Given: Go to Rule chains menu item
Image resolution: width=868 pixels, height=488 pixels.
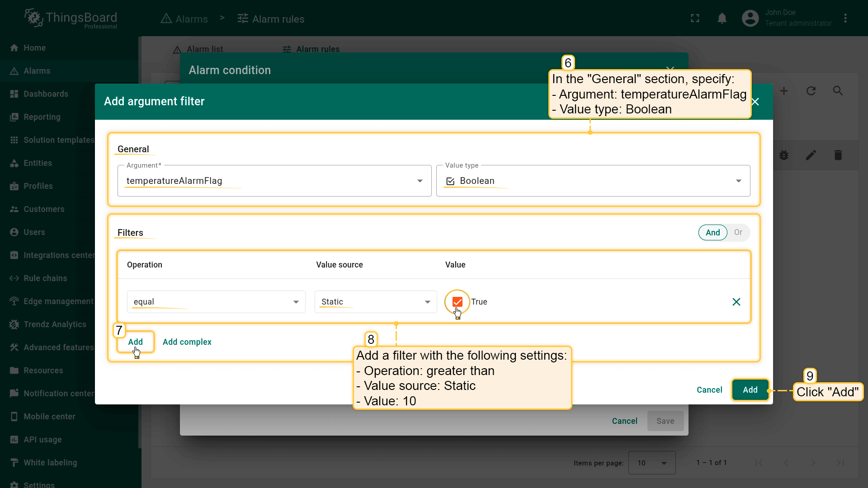Looking at the screenshot, I should tap(45, 278).
